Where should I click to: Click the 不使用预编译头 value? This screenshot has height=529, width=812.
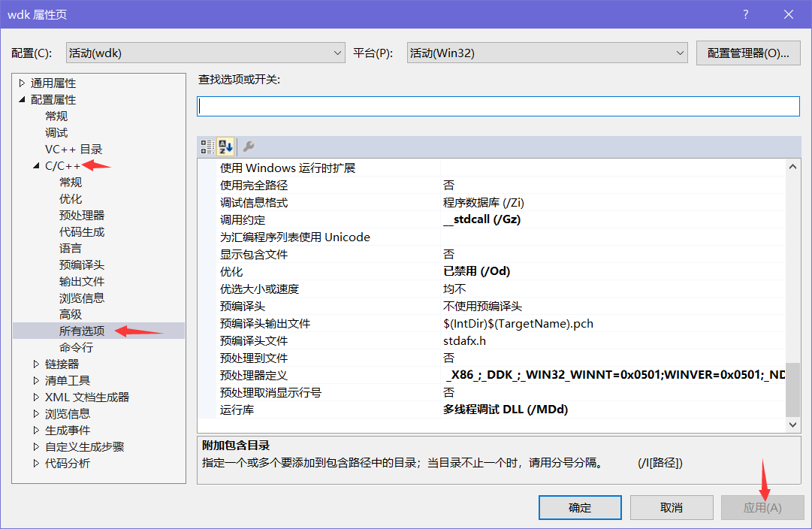[483, 307]
